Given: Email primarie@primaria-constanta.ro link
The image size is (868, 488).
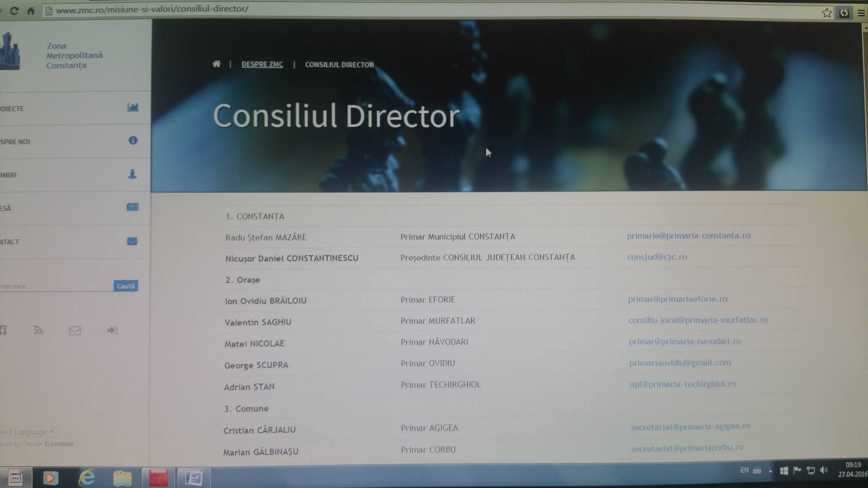Looking at the screenshot, I should tap(688, 236).
